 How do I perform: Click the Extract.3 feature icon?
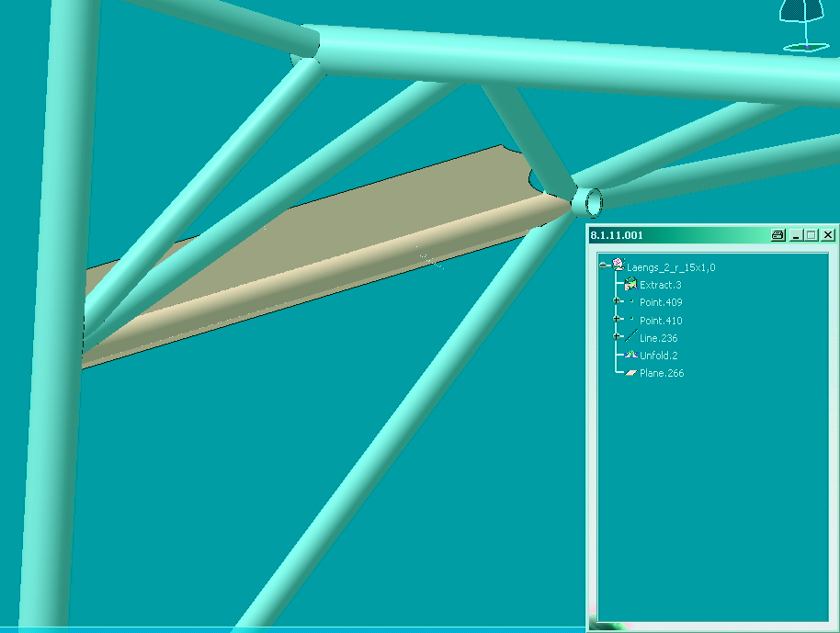click(x=630, y=285)
